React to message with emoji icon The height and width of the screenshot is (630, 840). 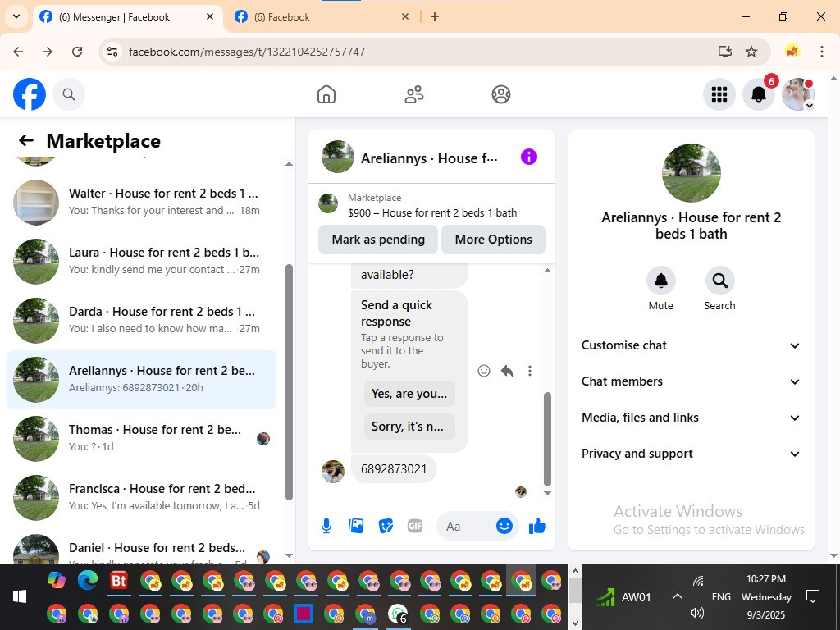tap(484, 371)
